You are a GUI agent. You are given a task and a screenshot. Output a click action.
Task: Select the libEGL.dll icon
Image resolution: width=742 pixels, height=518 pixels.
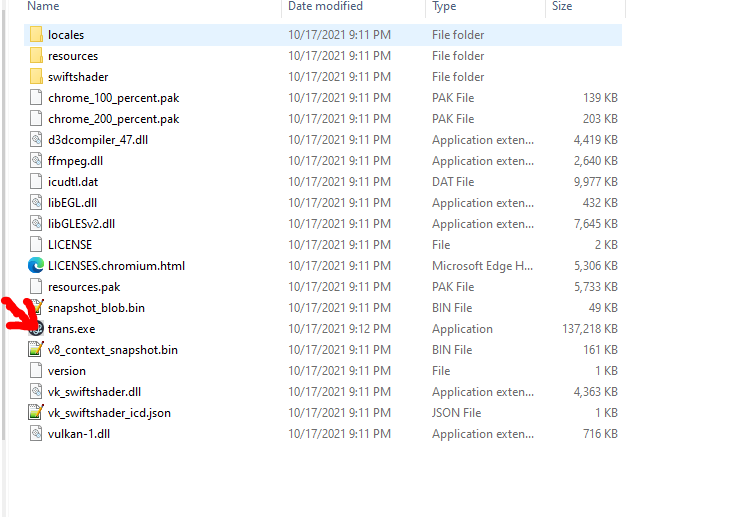click(x=36, y=202)
